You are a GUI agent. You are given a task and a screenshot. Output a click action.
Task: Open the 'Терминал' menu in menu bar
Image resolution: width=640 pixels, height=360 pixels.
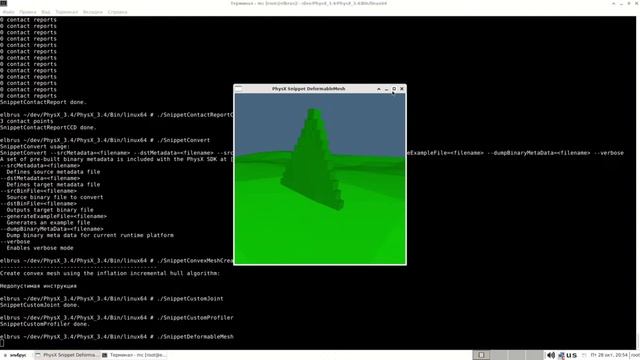tap(67, 12)
